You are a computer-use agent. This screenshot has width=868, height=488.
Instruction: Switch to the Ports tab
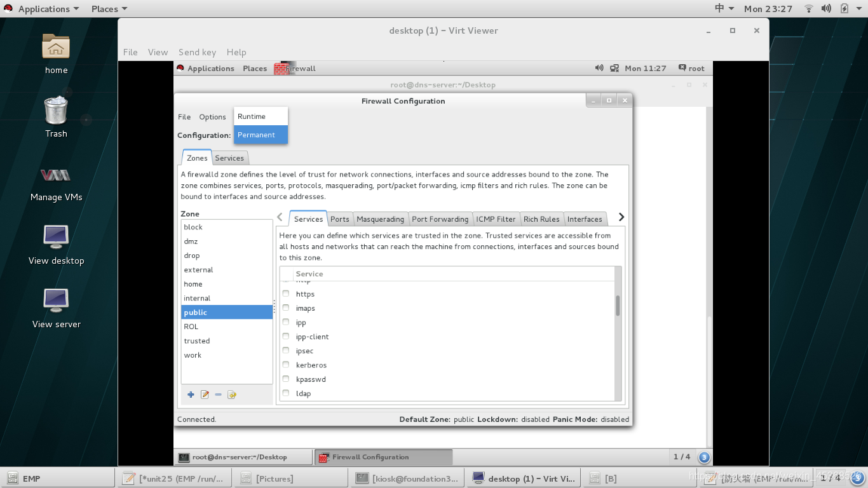tap(340, 219)
